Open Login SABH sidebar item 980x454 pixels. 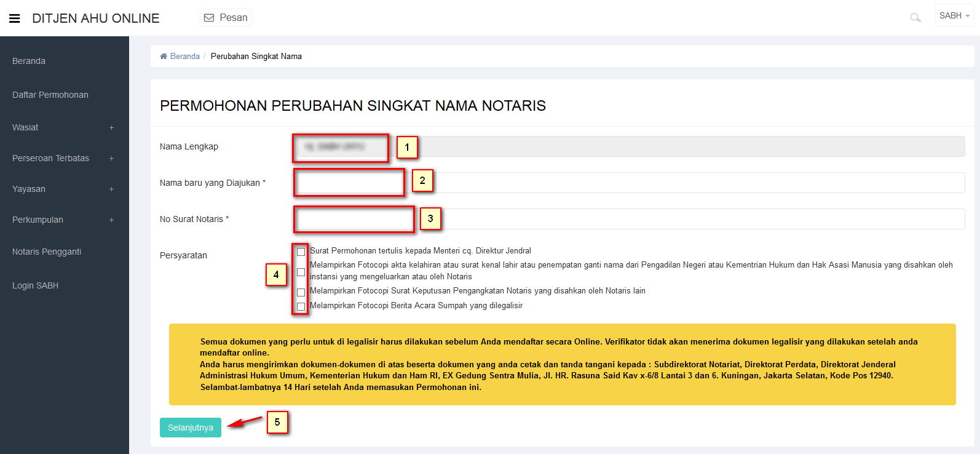(x=36, y=285)
